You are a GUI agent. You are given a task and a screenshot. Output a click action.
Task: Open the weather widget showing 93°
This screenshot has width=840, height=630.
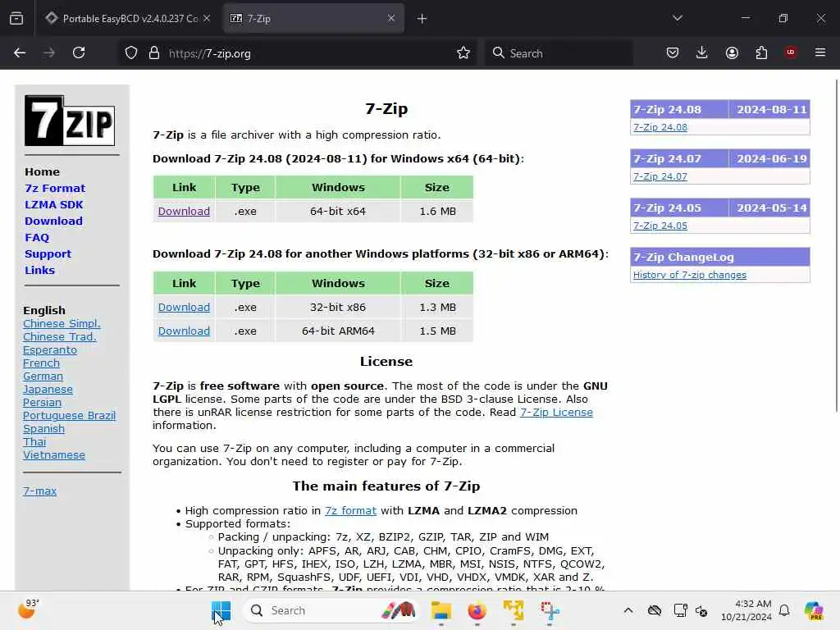pos(30,609)
